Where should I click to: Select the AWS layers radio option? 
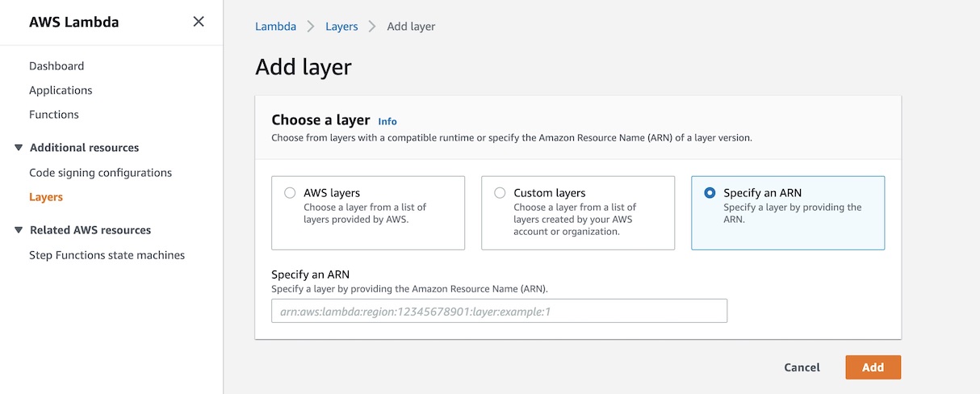(x=290, y=193)
